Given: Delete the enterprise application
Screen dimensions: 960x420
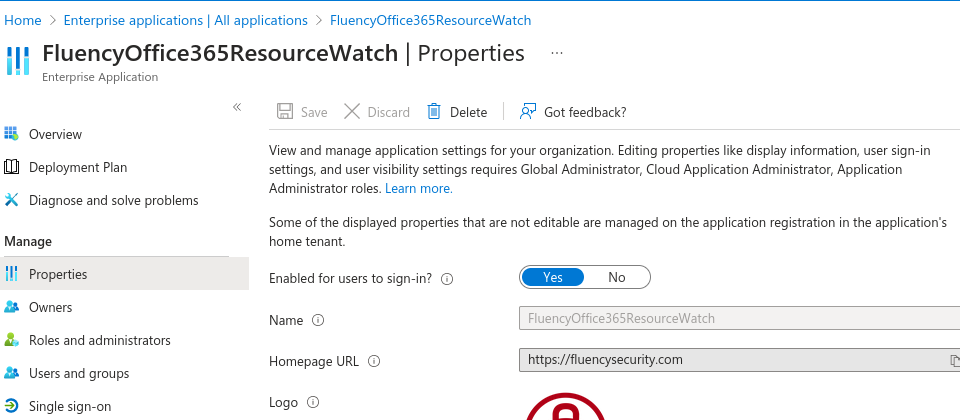Looking at the screenshot, I should (457, 112).
